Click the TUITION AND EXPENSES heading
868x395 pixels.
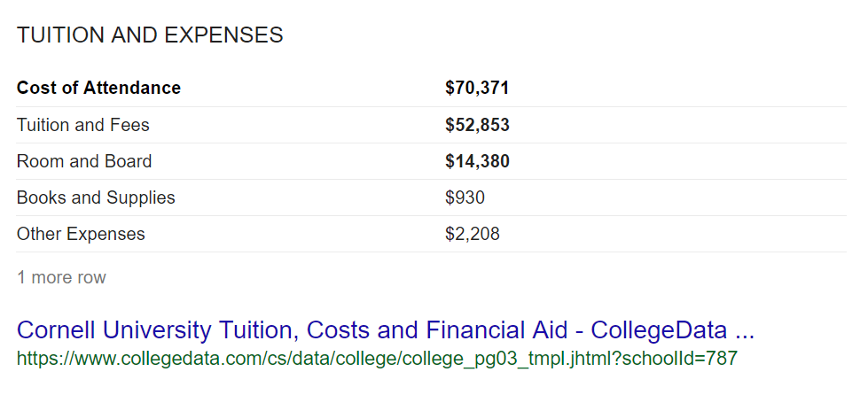(x=150, y=35)
